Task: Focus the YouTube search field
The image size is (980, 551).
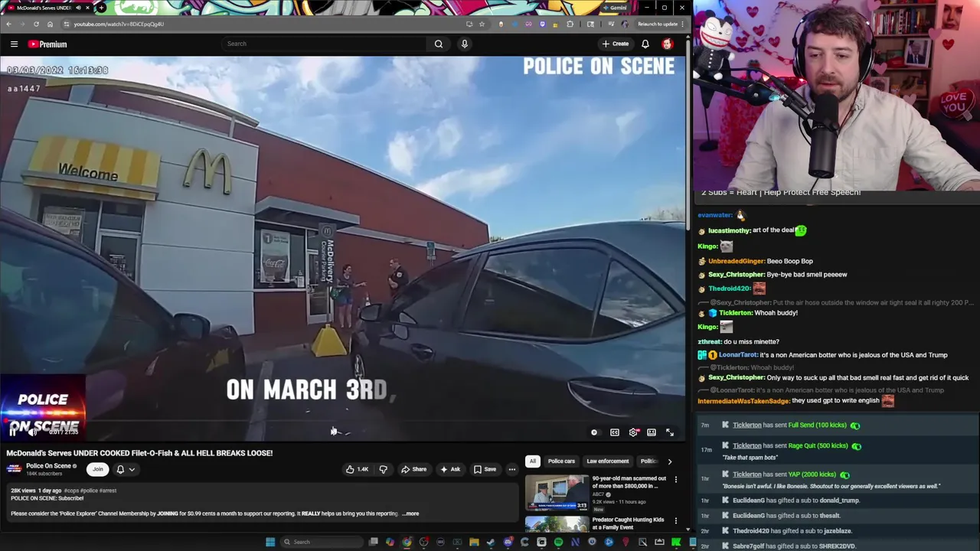Action: coord(325,44)
